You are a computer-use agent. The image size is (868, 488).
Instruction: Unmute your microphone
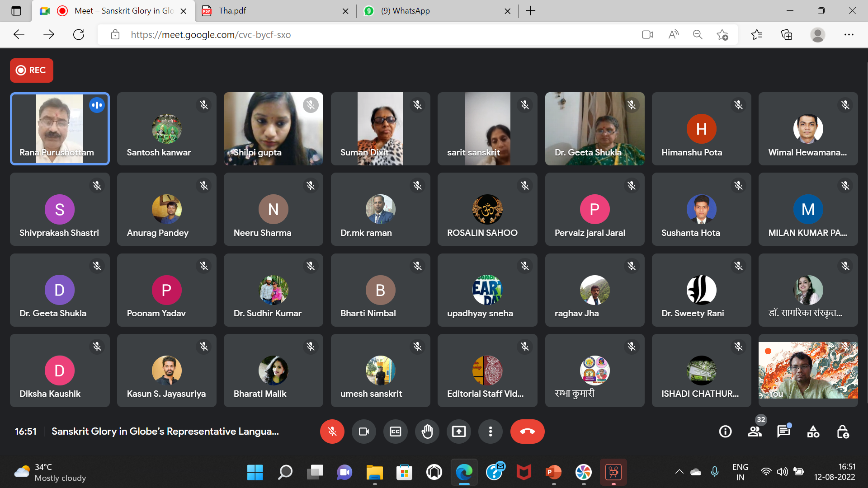click(x=332, y=432)
